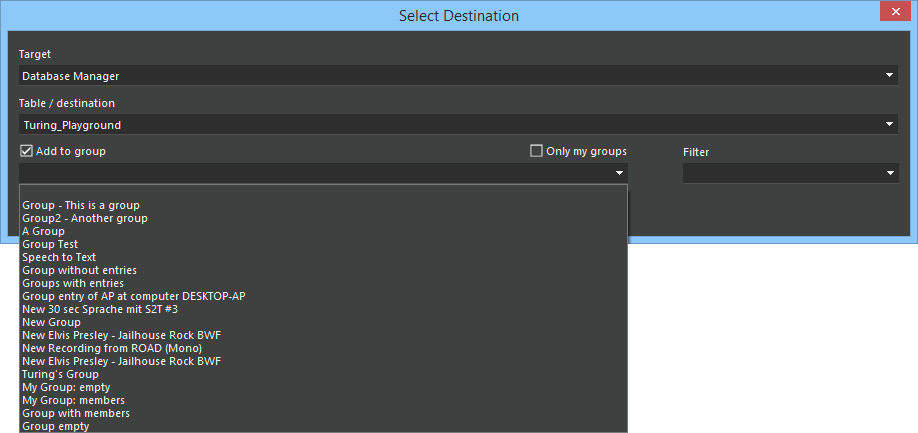Pick 'Turing's Group' in the dropdown list

60,374
